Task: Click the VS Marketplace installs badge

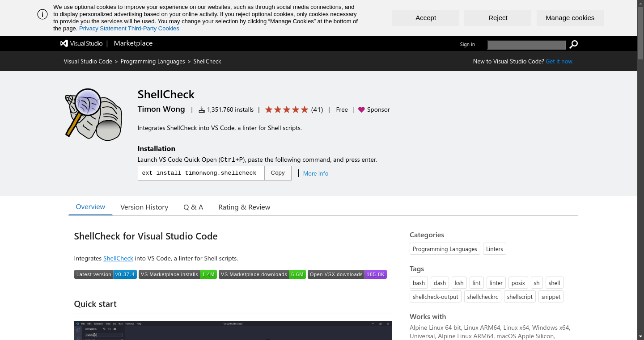Action: coord(178,274)
